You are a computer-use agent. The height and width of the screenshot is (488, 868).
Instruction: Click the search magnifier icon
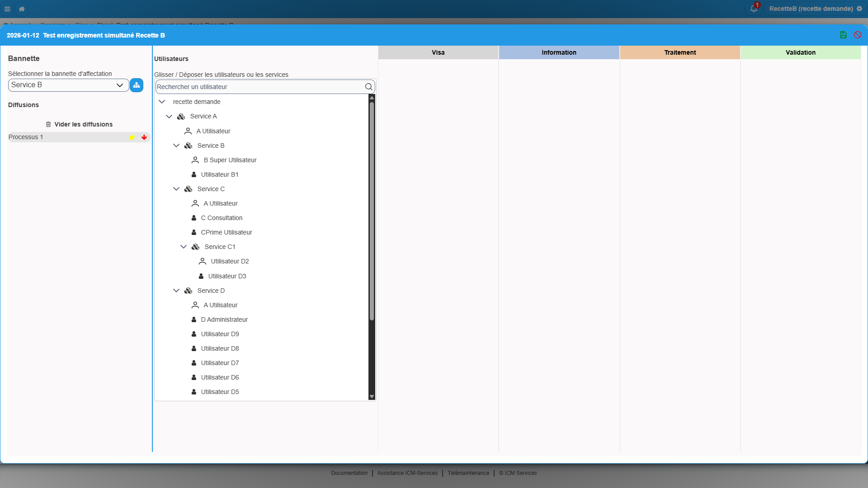pyautogui.click(x=369, y=87)
